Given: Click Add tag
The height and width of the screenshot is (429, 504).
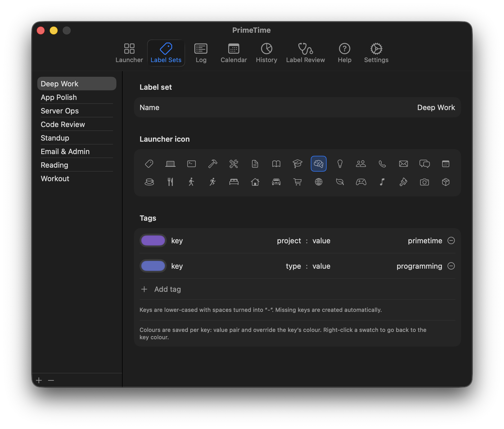Looking at the screenshot, I should tap(161, 289).
